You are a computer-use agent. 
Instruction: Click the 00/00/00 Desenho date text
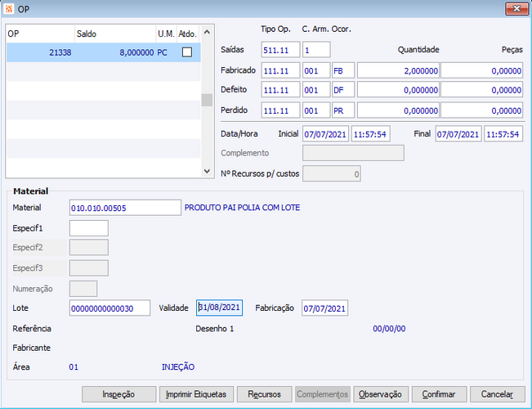point(389,329)
